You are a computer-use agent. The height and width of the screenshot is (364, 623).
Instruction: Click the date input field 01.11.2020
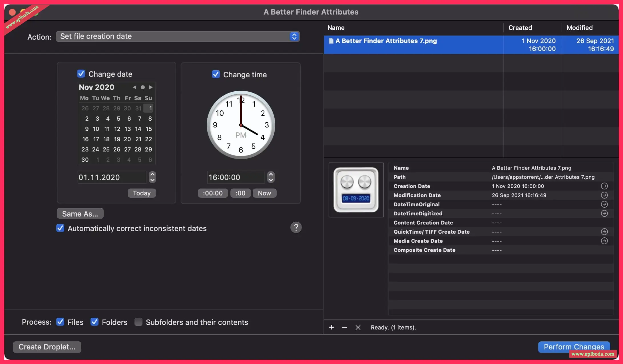tap(112, 177)
